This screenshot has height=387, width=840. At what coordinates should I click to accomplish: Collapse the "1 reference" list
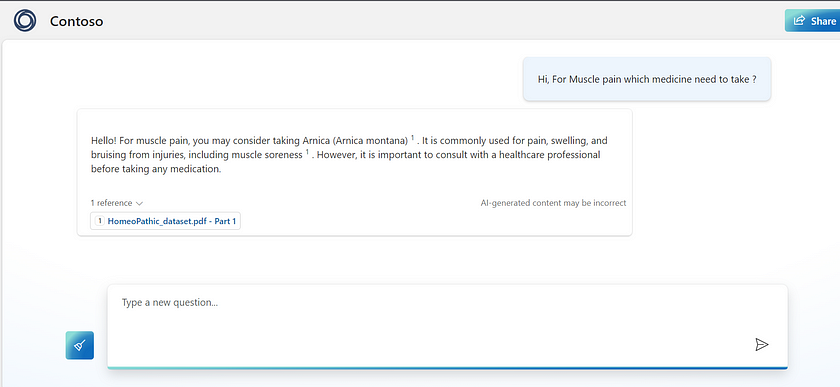click(117, 203)
